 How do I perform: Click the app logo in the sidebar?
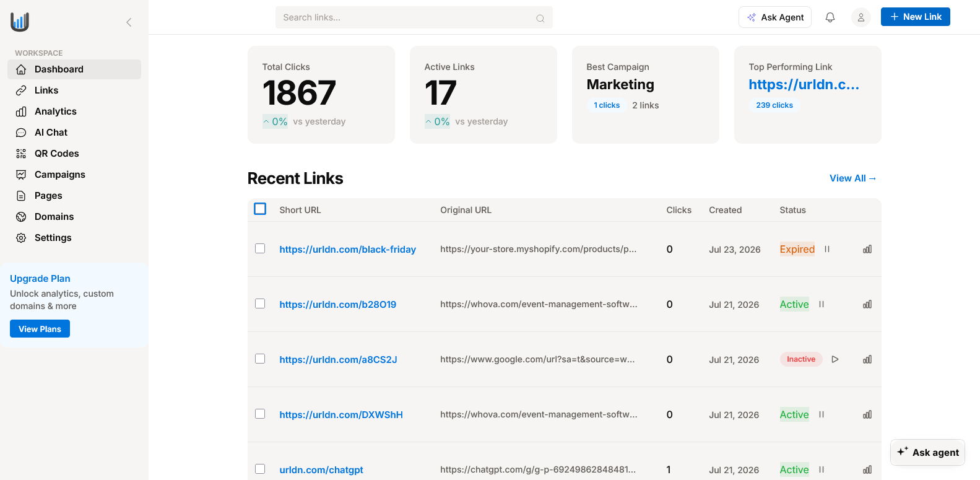[x=20, y=22]
